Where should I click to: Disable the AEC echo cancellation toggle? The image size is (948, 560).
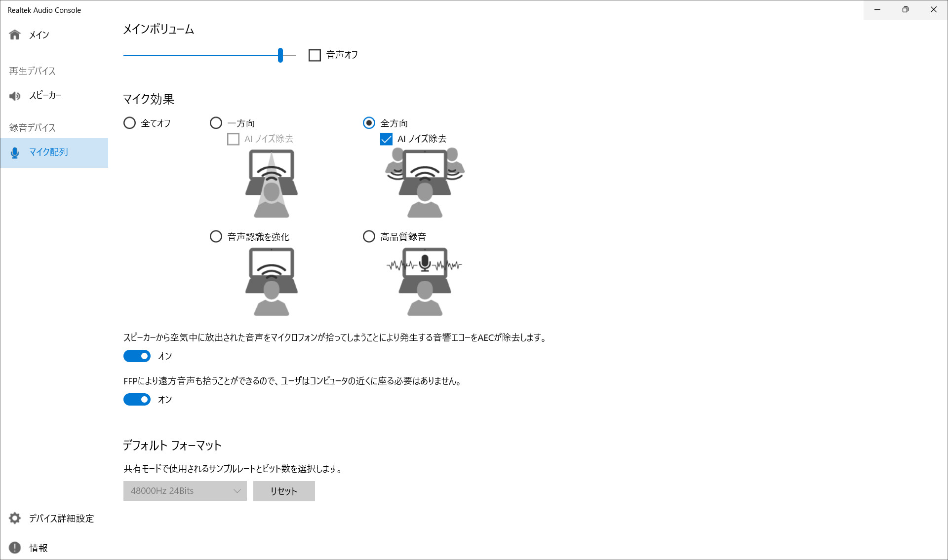(137, 356)
